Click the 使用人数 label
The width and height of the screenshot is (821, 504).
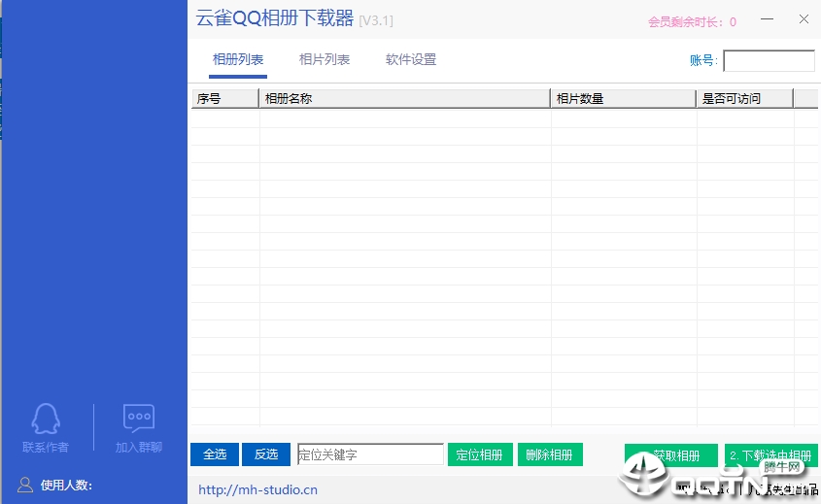click(66, 486)
